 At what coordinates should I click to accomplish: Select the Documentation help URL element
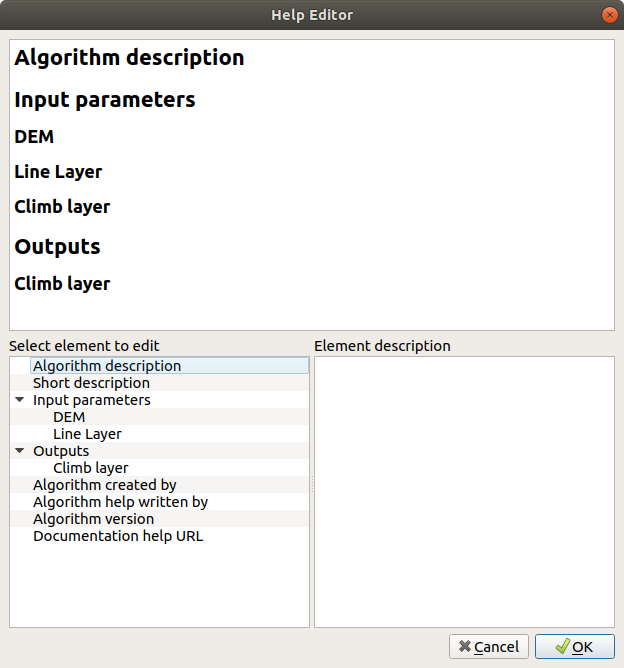point(118,536)
